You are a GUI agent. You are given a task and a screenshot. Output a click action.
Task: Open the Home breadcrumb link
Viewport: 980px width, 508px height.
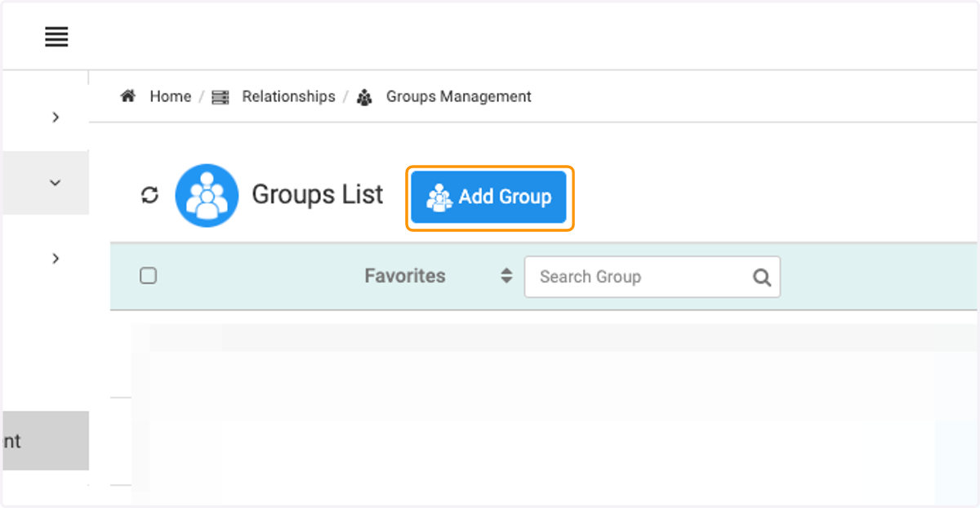click(170, 96)
